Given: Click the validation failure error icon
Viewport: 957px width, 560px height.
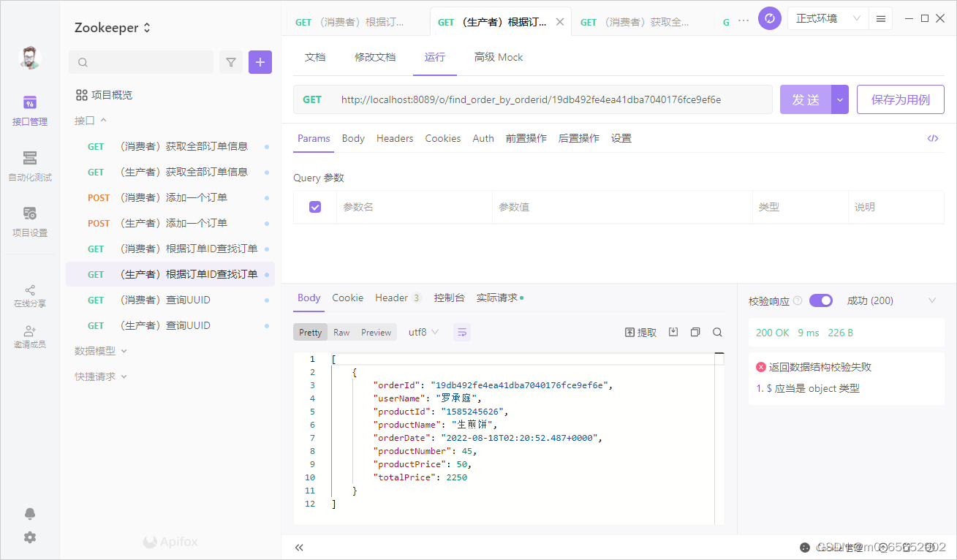Looking at the screenshot, I should click(761, 367).
